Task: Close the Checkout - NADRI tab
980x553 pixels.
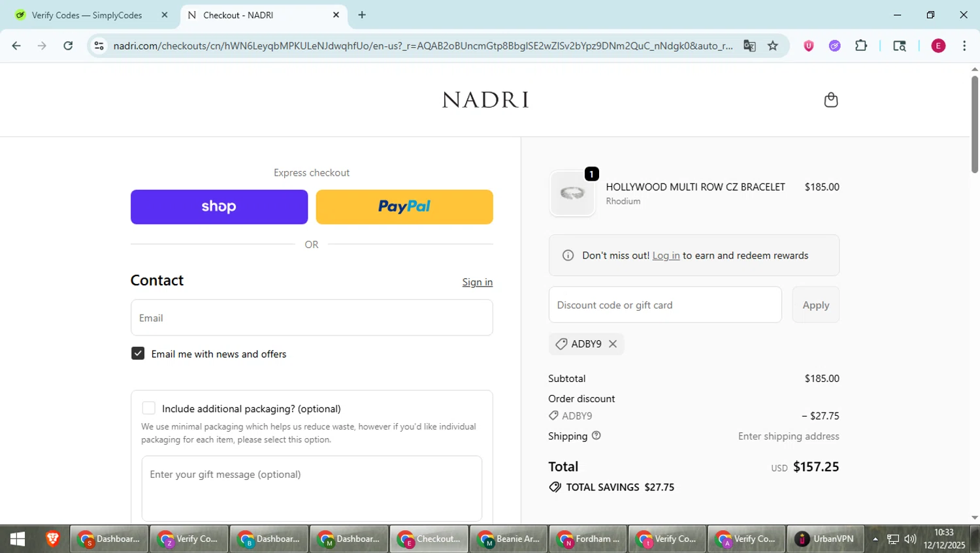Action: click(336, 15)
